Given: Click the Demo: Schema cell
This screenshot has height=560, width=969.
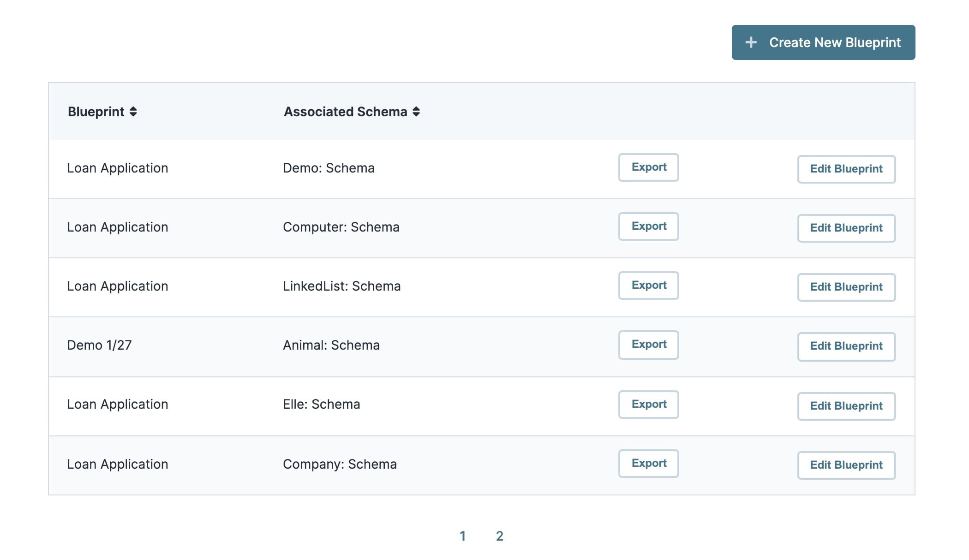Looking at the screenshot, I should 329,168.
